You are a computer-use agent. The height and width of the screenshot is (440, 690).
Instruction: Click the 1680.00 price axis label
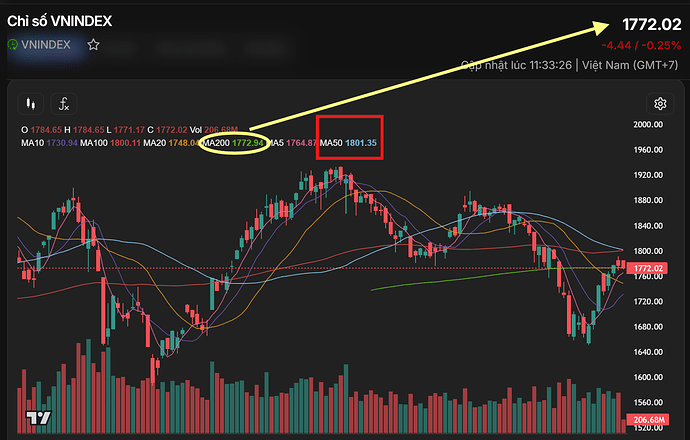pyautogui.click(x=648, y=326)
